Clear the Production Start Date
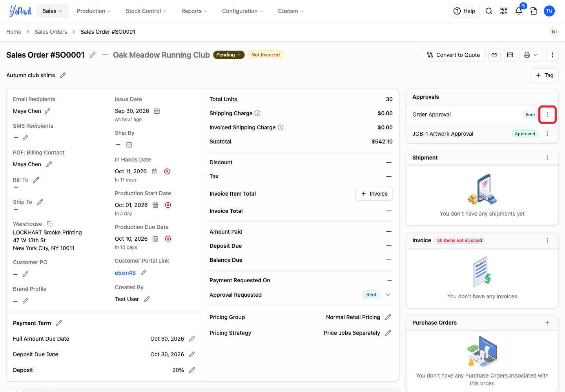The image size is (565, 392). pyautogui.click(x=168, y=205)
